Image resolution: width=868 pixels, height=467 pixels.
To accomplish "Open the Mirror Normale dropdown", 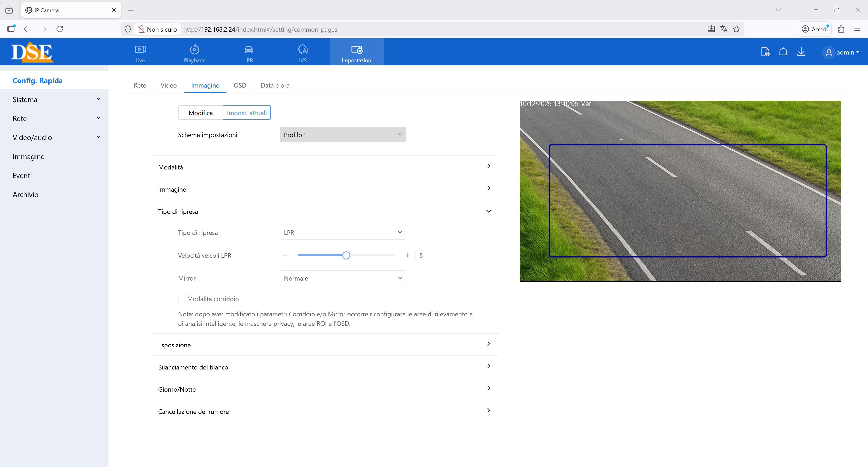I will pos(343,278).
